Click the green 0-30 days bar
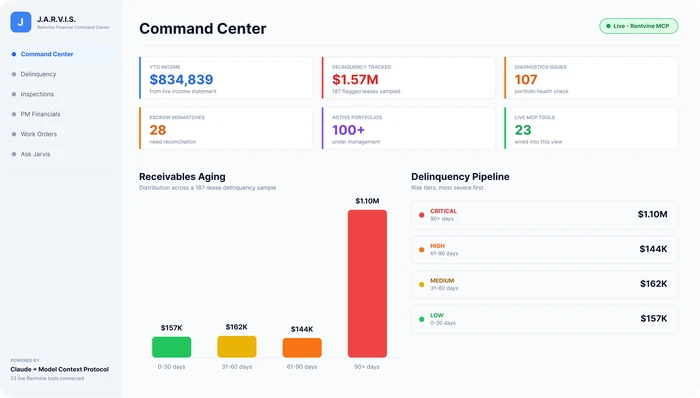 coord(171,347)
